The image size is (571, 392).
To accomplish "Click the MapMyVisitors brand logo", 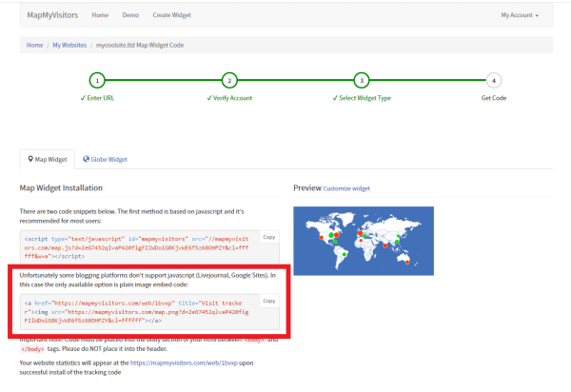I will tap(52, 15).
